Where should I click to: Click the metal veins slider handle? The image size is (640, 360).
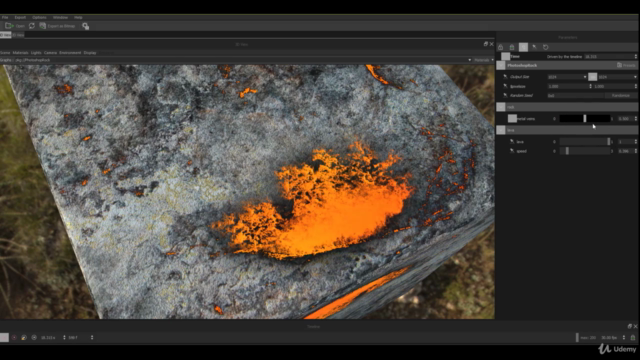click(585, 118)
